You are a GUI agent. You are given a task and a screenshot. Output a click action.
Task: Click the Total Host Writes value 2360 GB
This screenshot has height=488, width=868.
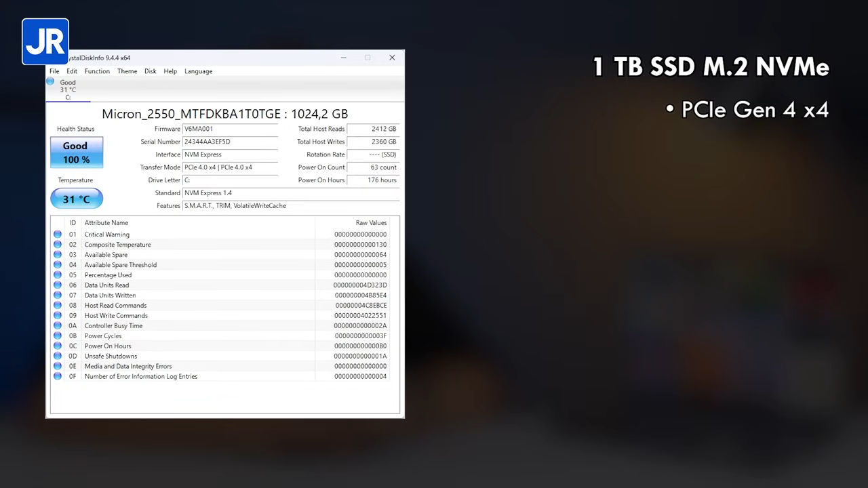coord(373,142)
